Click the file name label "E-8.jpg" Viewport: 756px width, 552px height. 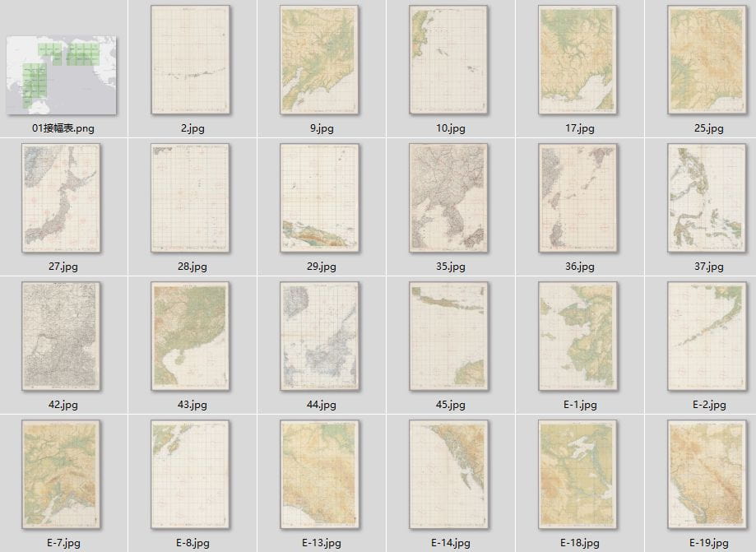(192, 543)
